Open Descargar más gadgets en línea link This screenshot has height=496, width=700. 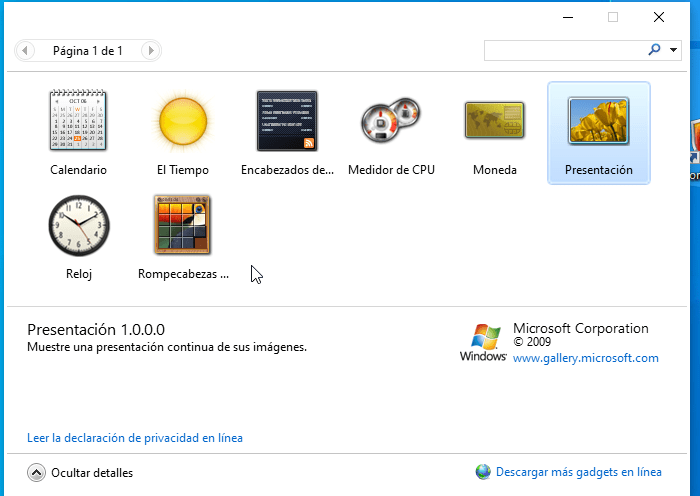579,472
